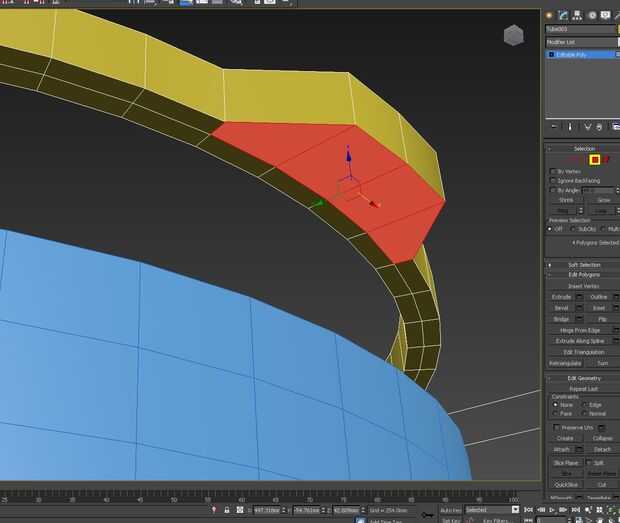The width and height of the screenshot is (620, 523).
Task: Click Previous Frame playback button
Action: 541,510
